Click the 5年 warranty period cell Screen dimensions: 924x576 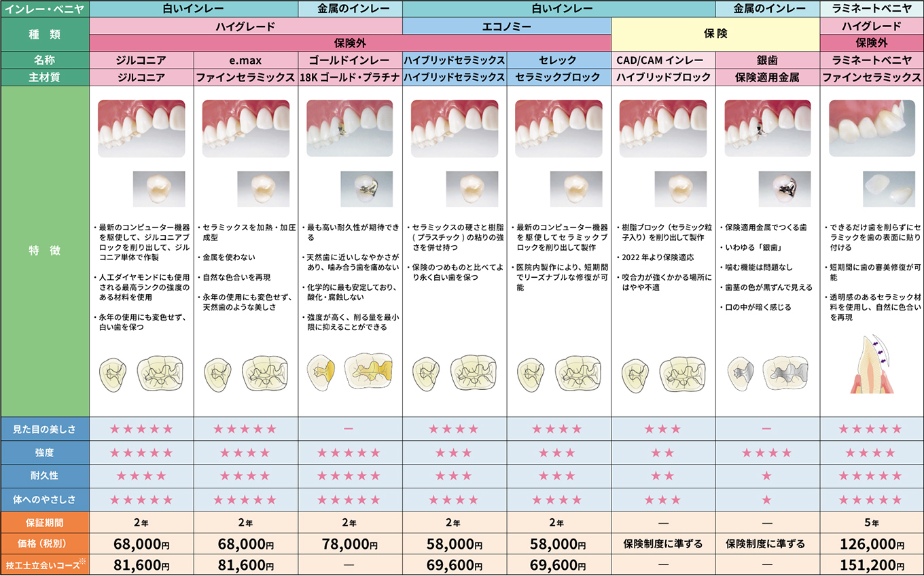click(872, 523)
